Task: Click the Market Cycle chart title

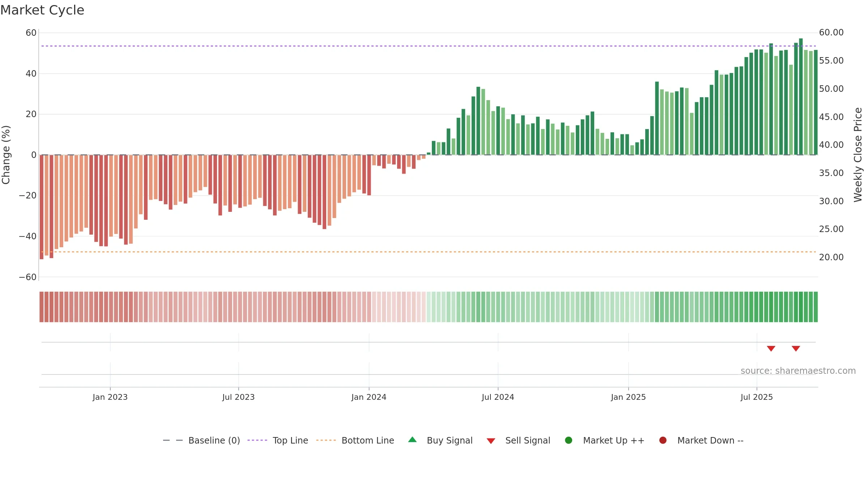Action: [x=42, y=10]
